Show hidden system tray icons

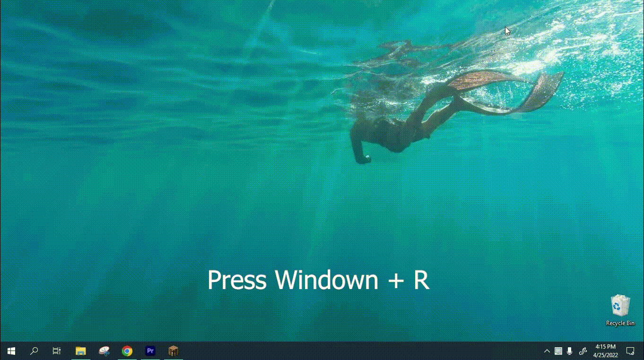547,351
